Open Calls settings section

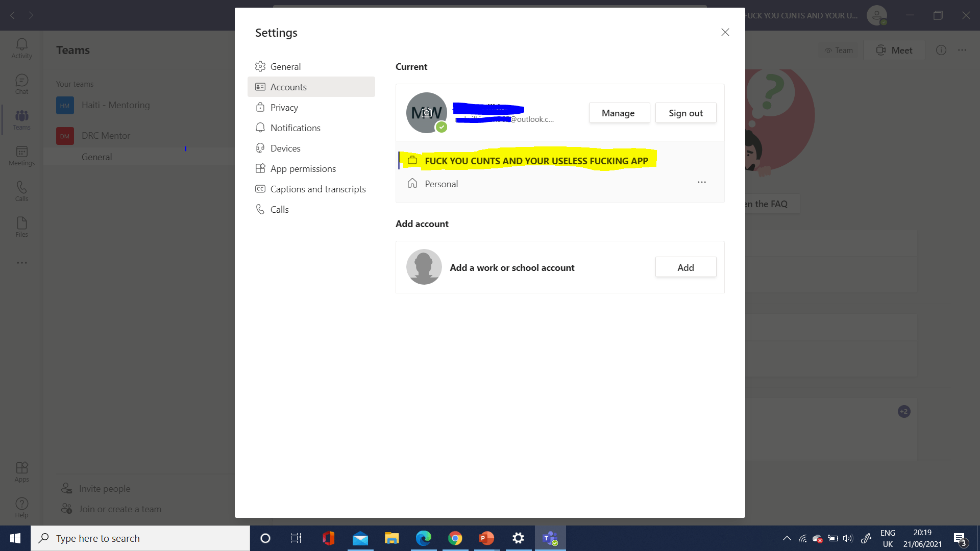point(311,209)
